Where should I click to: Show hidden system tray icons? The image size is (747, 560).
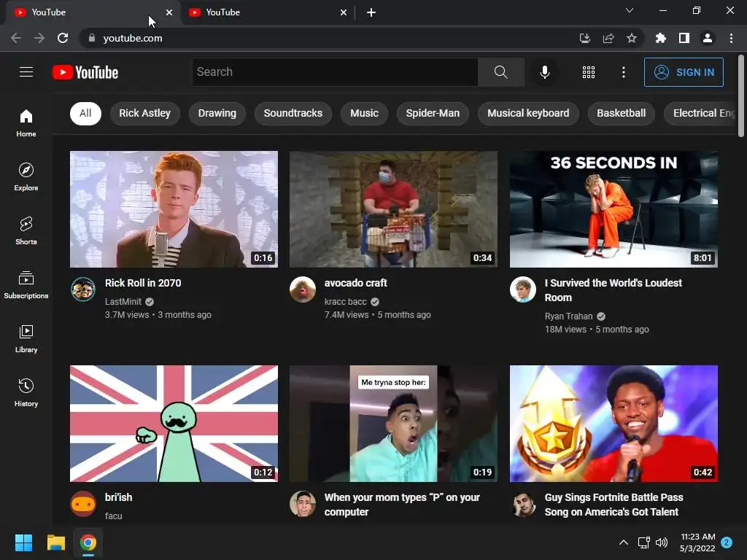(x=623, y=542)
